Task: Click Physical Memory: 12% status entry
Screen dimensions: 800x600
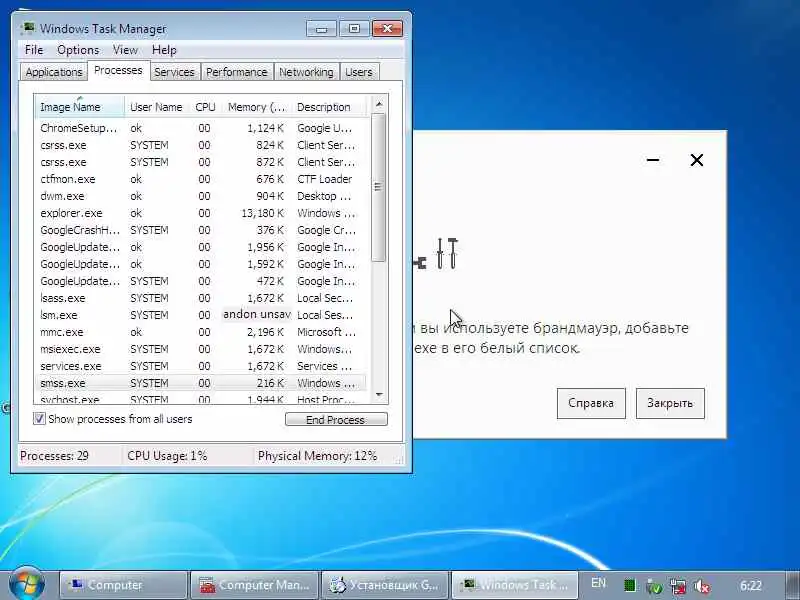Action: tap(317, 456)
